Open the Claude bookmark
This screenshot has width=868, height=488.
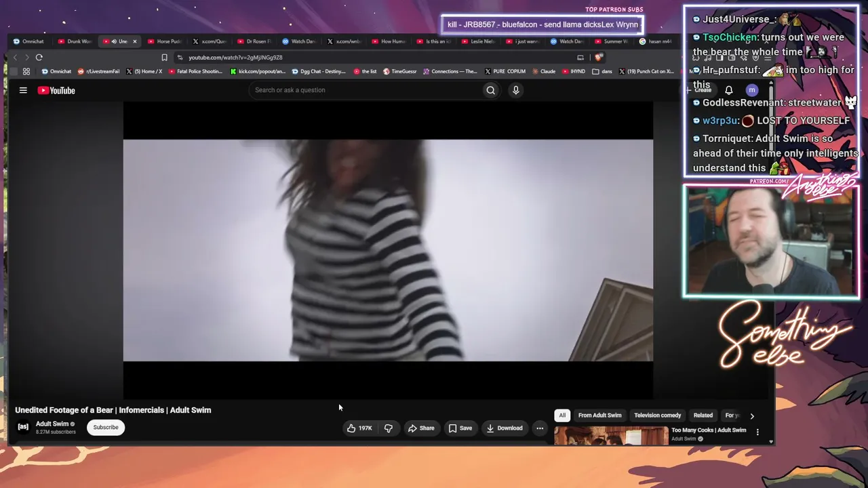(x=544, y=71)
